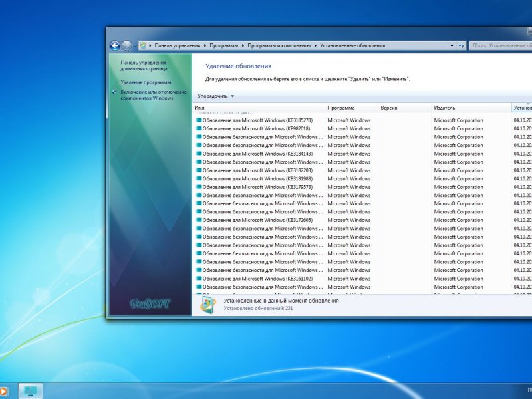Screen dimensions: 532x399
Task: Click the icon of update KB3184143
Action: click(199, 154)
